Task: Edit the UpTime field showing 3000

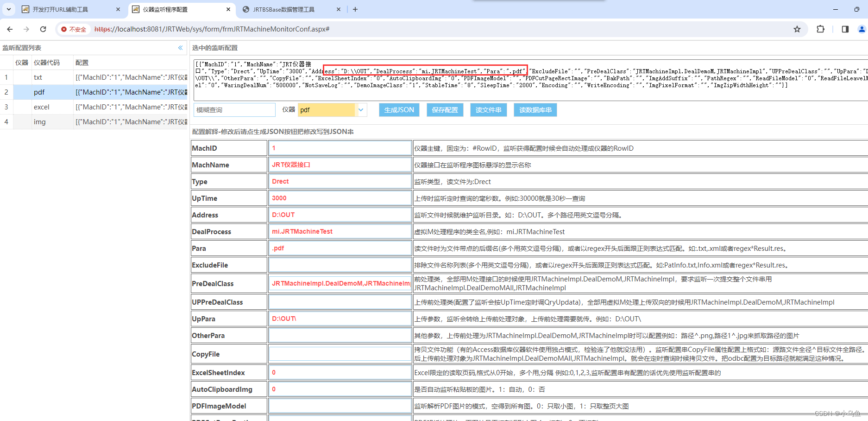Action: tap(340, 198)
